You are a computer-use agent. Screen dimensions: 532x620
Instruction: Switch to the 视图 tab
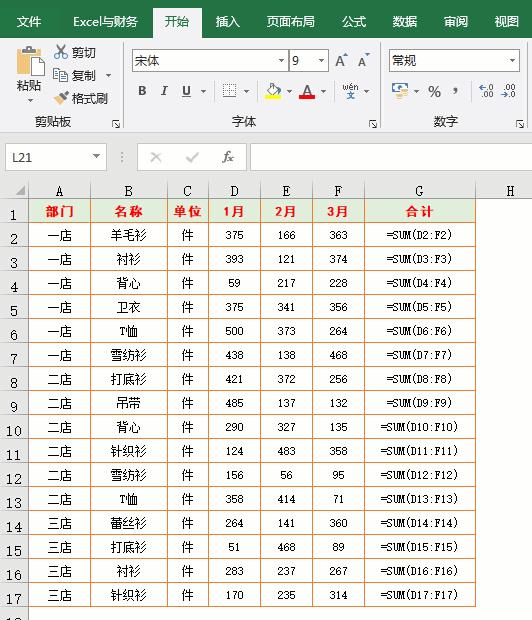pos(506,22)
